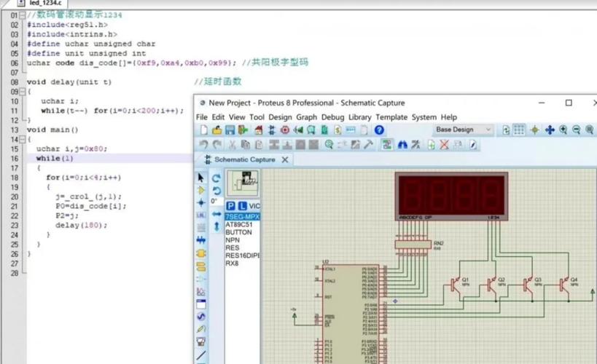Select AT89C51 in the device list

tap(238, 225)
